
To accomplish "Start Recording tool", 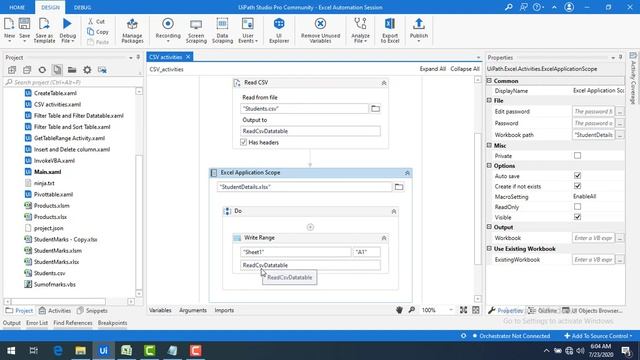I will 168,29.
